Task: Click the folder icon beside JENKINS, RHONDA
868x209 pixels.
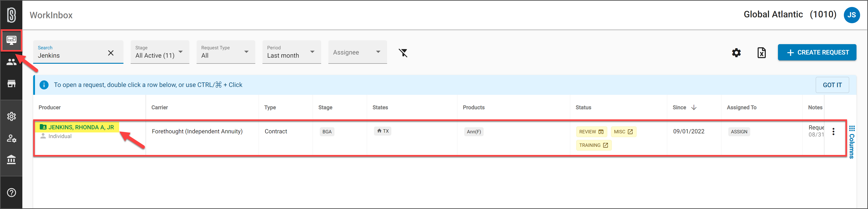Action: [x=43, y=127]
